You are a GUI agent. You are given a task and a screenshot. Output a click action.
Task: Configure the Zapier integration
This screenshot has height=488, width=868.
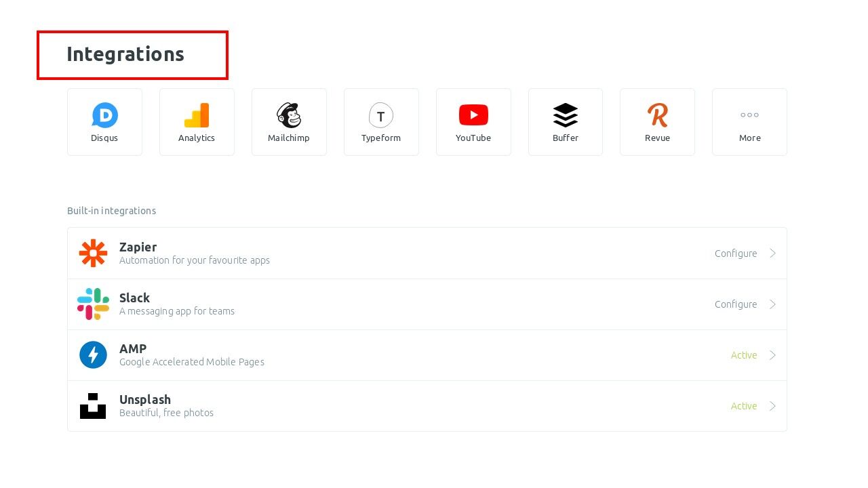[x=736, y=253]
